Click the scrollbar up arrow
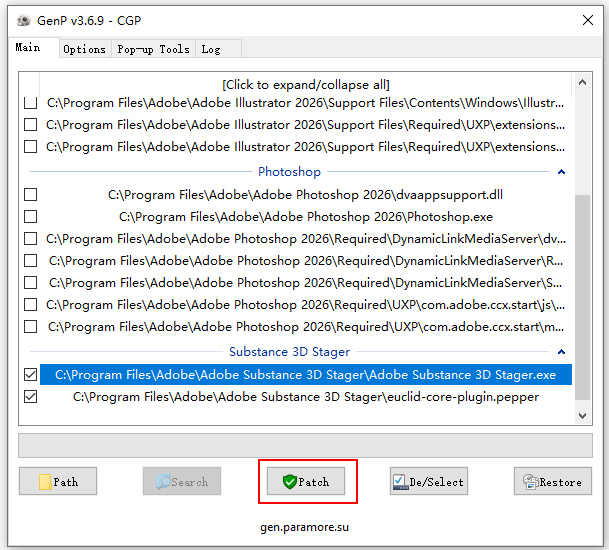 click(582, 82)
